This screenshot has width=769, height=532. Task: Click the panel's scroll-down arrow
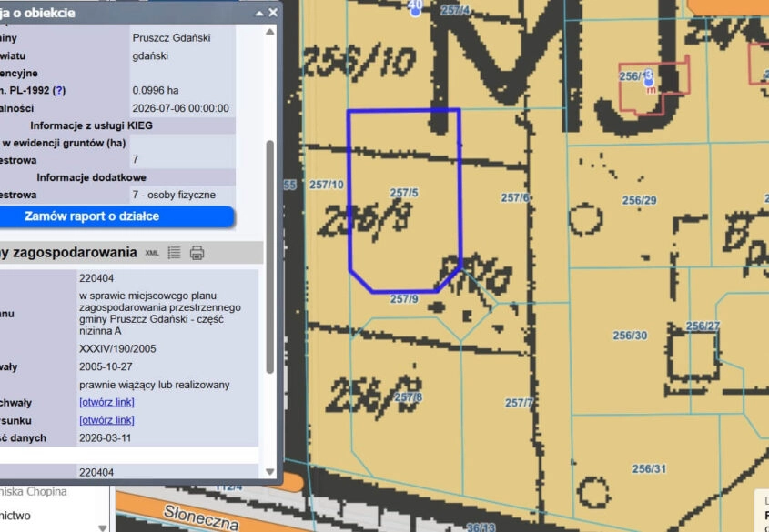[x=269, y=472]
